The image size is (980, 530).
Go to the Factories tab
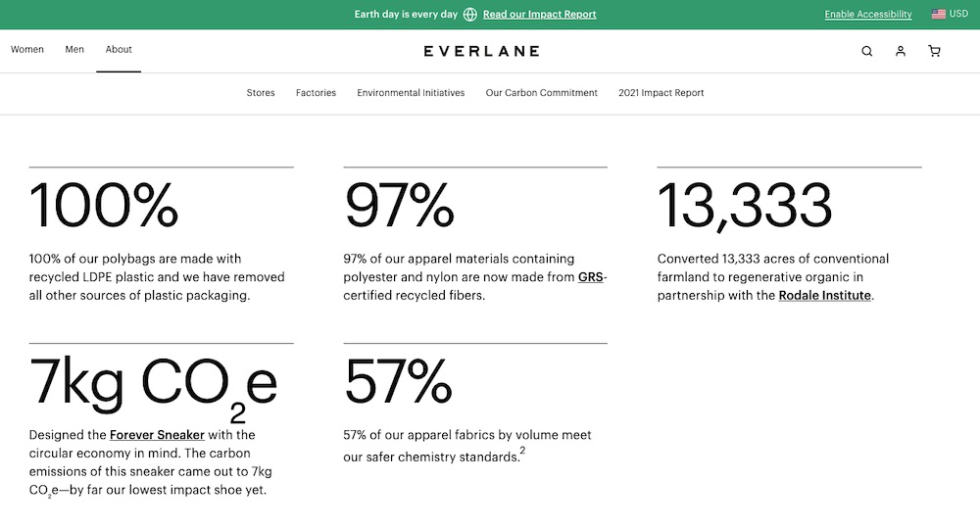click(x=316, y=92)
